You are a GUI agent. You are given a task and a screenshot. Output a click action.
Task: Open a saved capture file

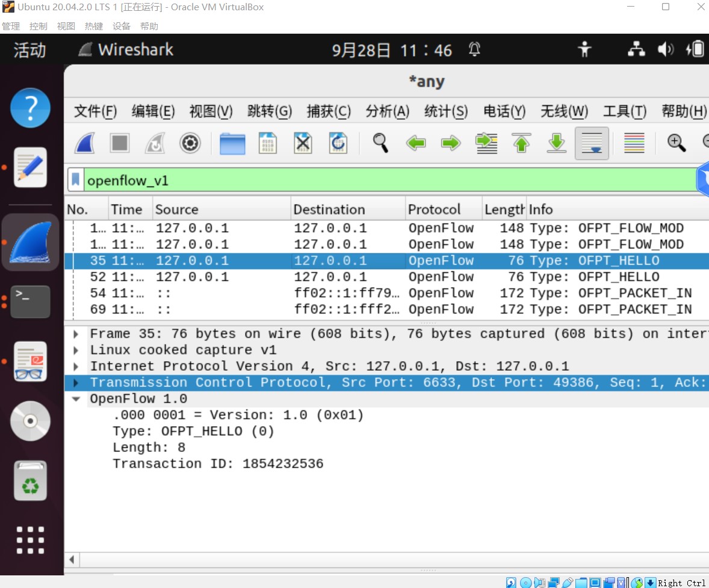pos(232,143)
